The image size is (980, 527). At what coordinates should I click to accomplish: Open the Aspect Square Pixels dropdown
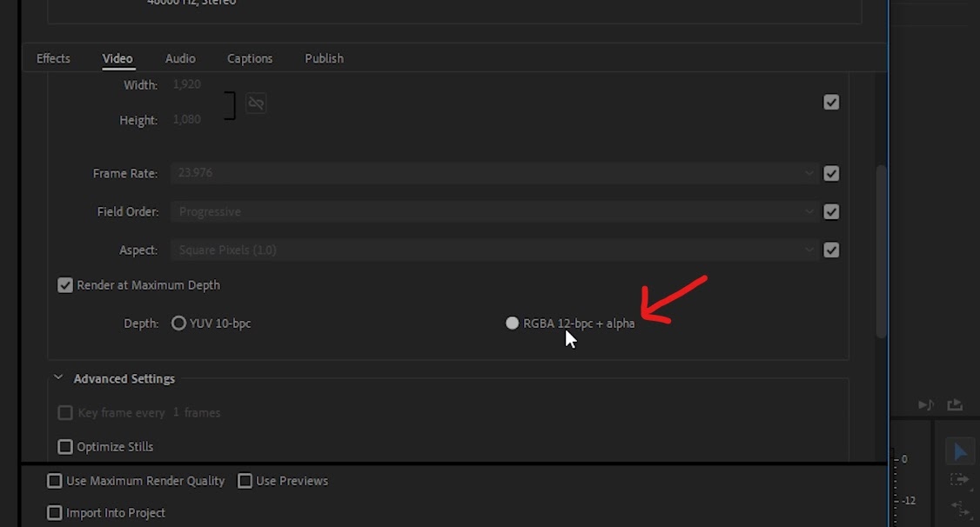494,250
